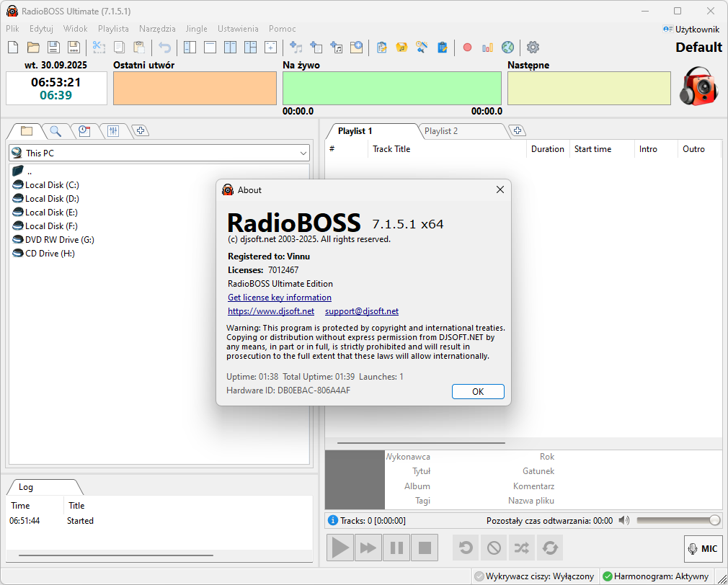The image size is (728, 585).
Task: Switch to the first panel layout icon
Action: pyautogui.click(x=190, y=48)
